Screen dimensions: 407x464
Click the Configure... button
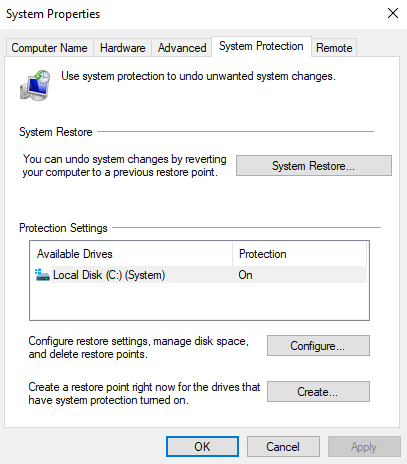click(318, 346)
